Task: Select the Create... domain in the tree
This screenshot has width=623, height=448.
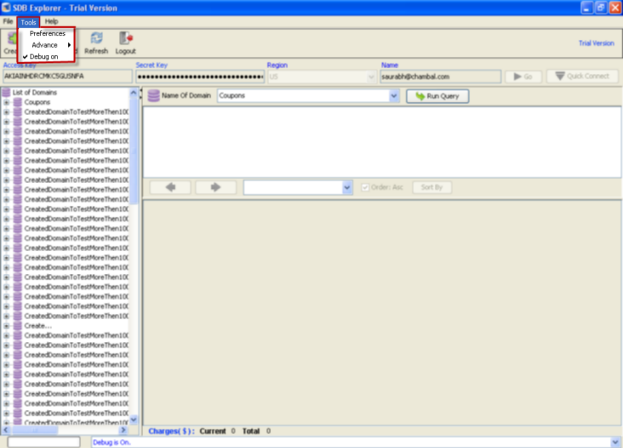Action: (x=38, y=326)
